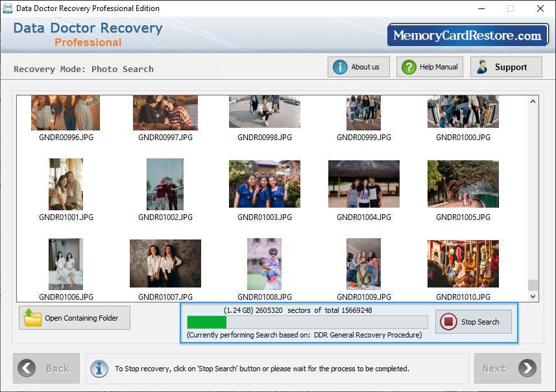Select thumbnail of GNDR01000.JPG
556x392 pixels.
pos(463,112)
